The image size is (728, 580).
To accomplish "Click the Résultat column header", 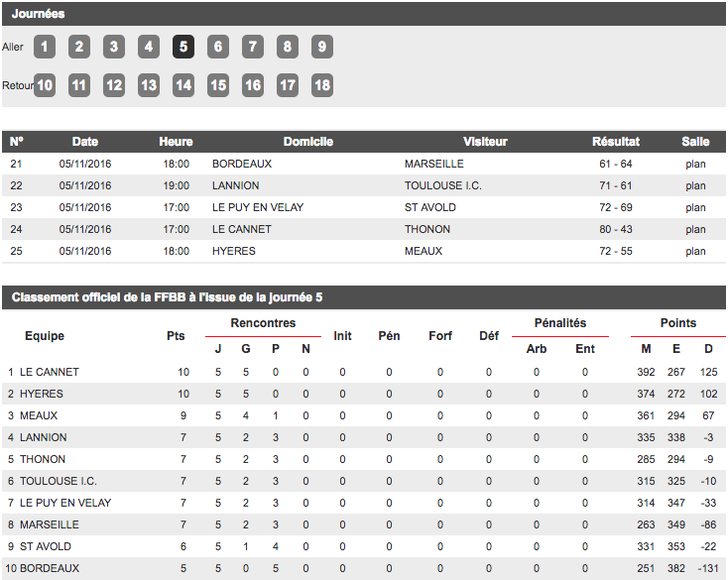I will point(616,142).
